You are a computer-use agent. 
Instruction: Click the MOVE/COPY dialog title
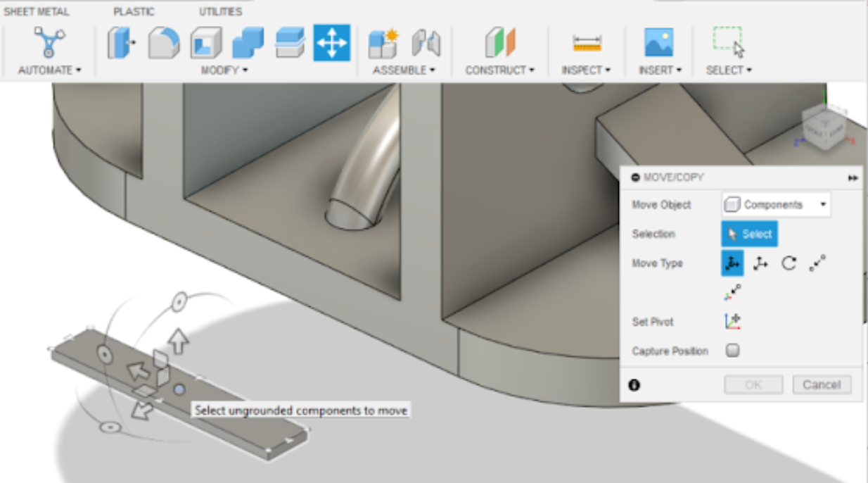click(673, 178)
